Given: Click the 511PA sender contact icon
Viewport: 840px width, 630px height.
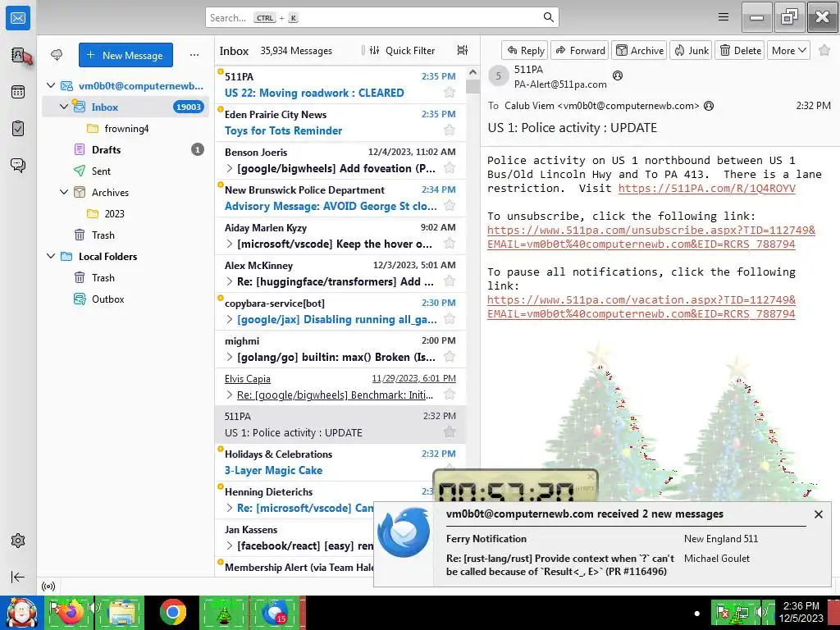Looking at the screenshot, I should (x=618, y=75).
